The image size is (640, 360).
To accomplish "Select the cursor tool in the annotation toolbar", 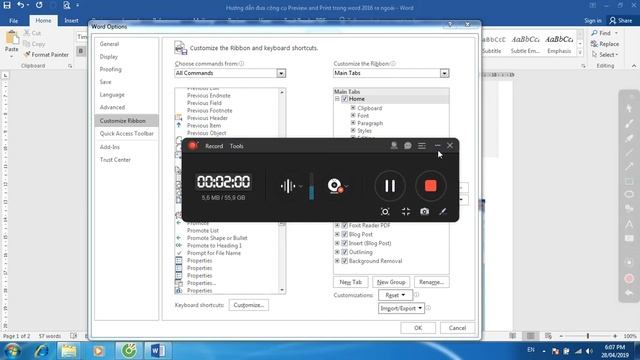I will click(629, 109).
